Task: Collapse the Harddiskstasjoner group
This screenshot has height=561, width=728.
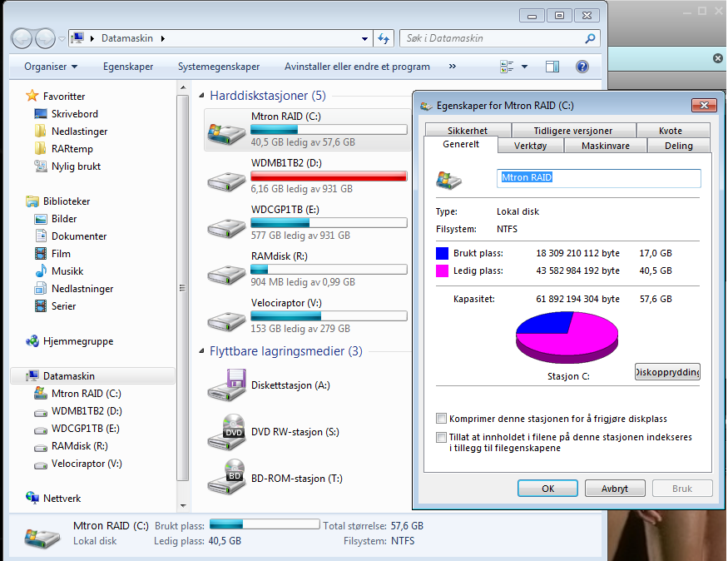Action: tap(201, 96)
